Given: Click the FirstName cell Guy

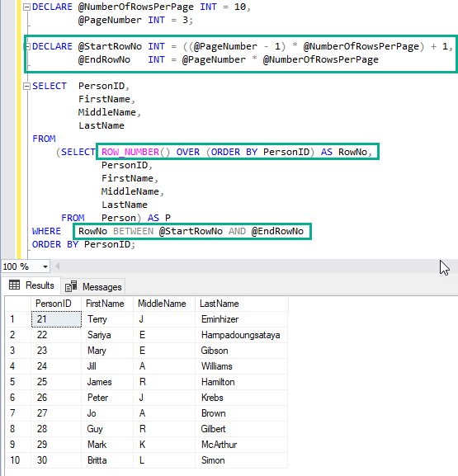Looking at the screenshot, I should (107, 429).
